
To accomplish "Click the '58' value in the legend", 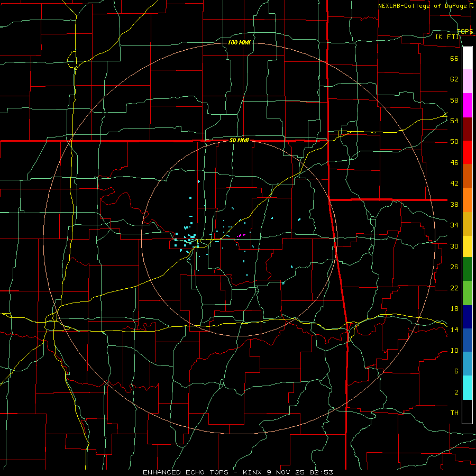I will 454,100.
